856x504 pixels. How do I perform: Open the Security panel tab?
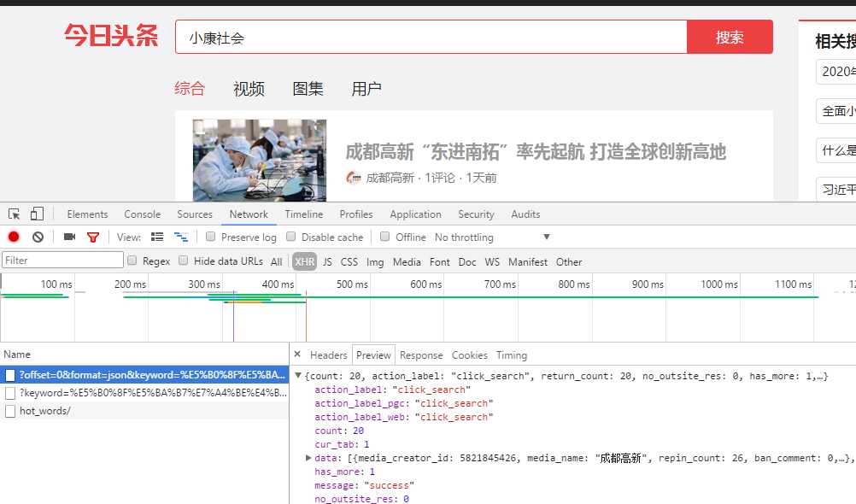[476, 214]
